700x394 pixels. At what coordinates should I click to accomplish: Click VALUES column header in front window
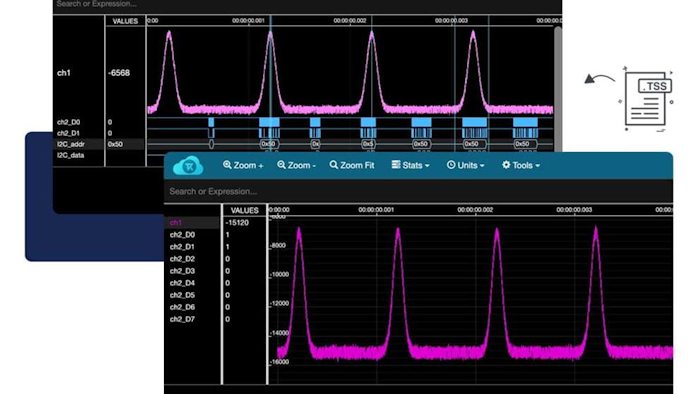(x=244, y=210)
